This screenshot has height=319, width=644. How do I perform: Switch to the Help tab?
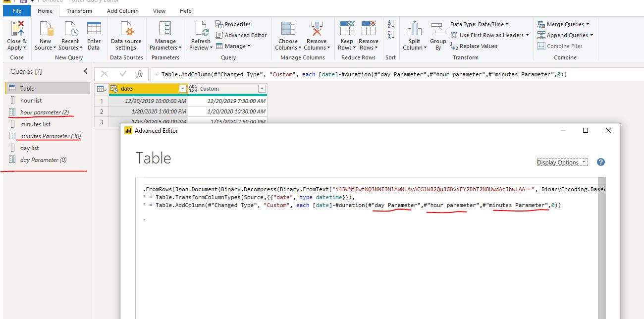186,10
